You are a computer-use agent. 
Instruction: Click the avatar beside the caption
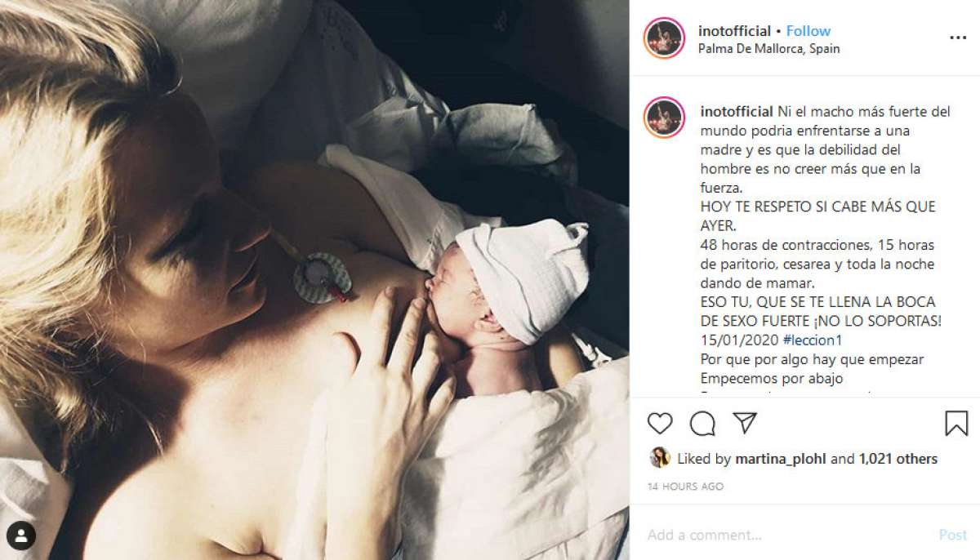pyautogui.click(x=664, y=118)
